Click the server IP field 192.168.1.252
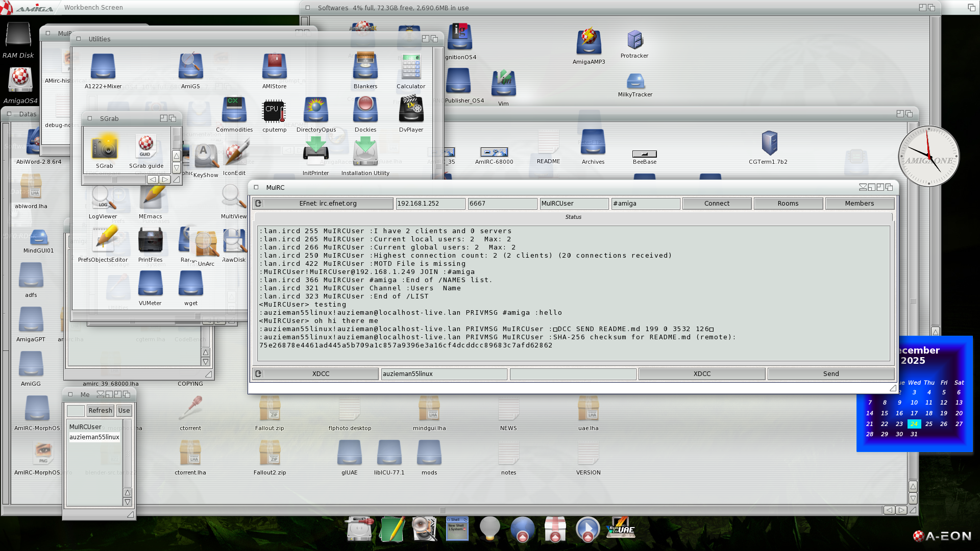 pyautogui.click(x=430, y=204)
